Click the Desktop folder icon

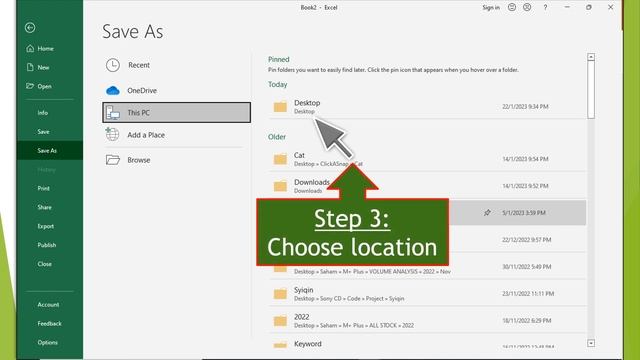pos(280,107)
